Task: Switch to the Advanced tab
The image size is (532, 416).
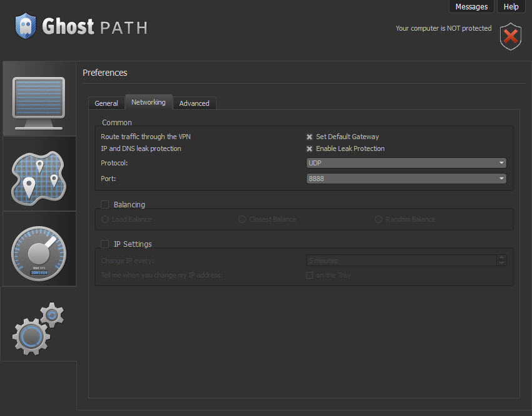Action: click(195, 103)
